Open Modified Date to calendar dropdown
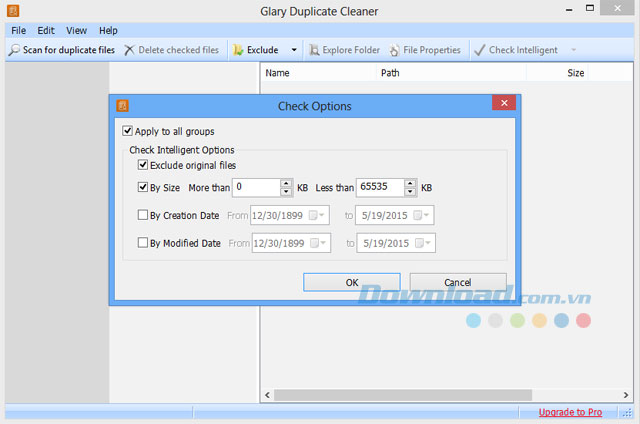 click(423, 243)
